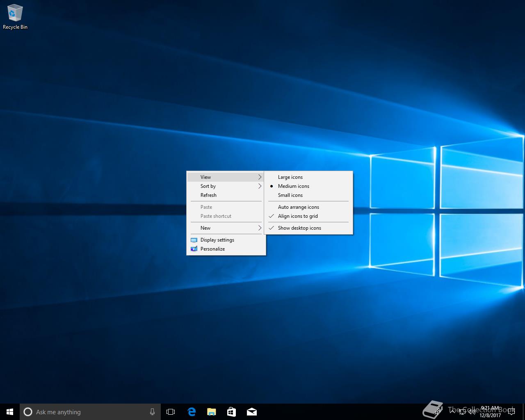
Task: Open File Explorer from the taskbar
Action: (211, 412)
